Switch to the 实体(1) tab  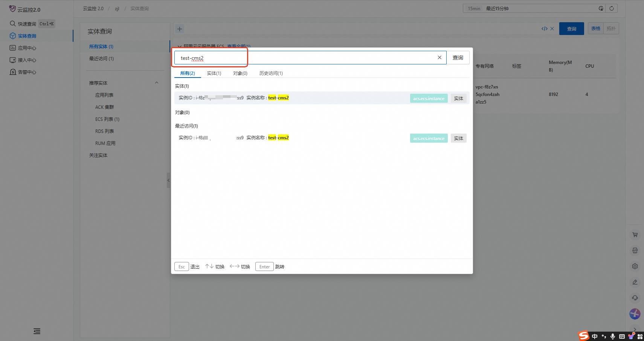(x=214, y=73)
